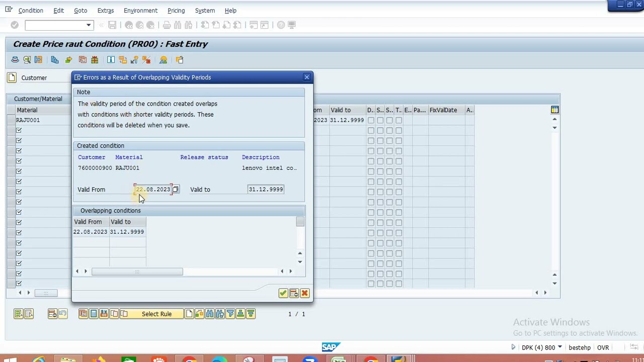Open the DPK (4) 800 status dropdown
The width and height of the screenshot is (644, 362).
(x=559, y=347)
